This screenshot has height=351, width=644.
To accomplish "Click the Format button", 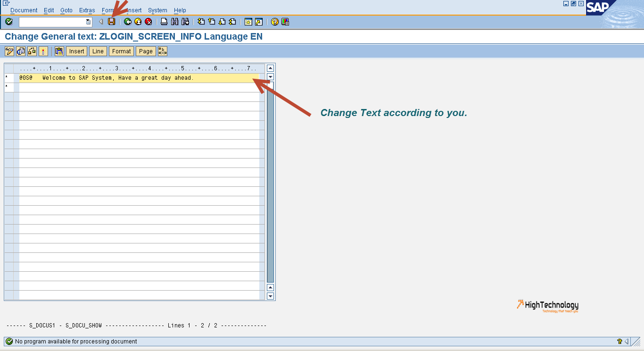I will coord(122,51).
